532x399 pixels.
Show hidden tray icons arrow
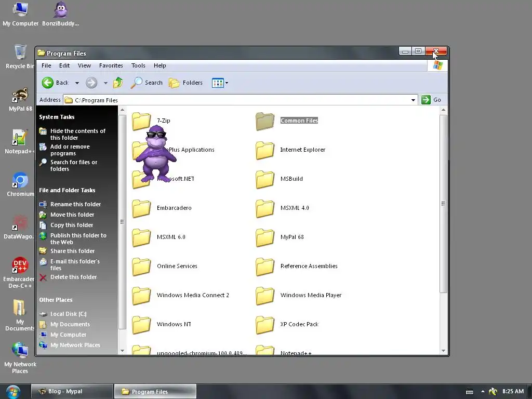[x=483, y=391]
